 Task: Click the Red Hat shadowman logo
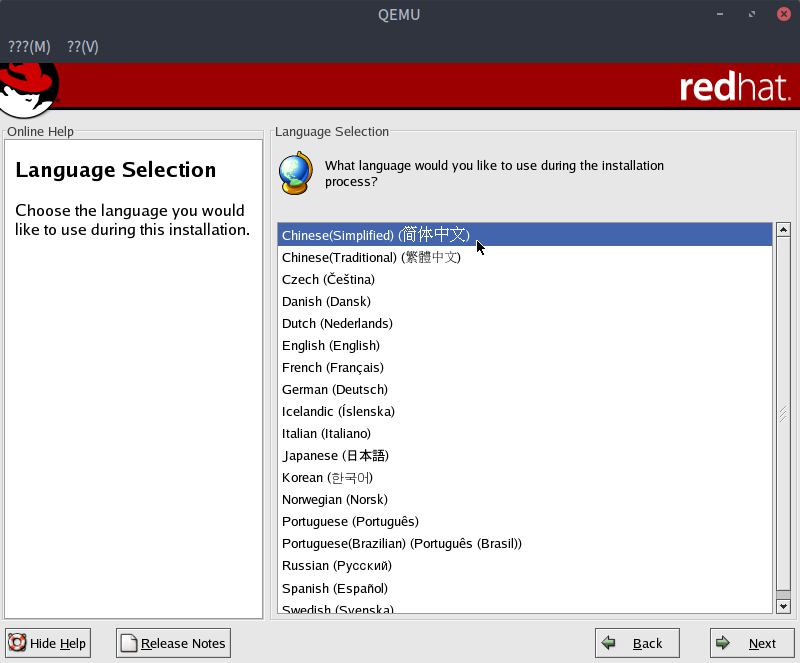click(x=28, y=89)
